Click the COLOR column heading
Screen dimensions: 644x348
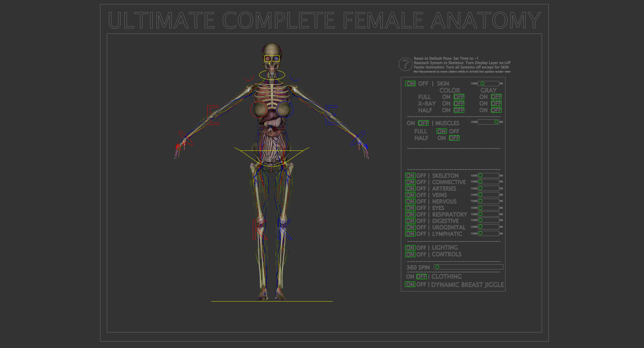tap(450, 91)
